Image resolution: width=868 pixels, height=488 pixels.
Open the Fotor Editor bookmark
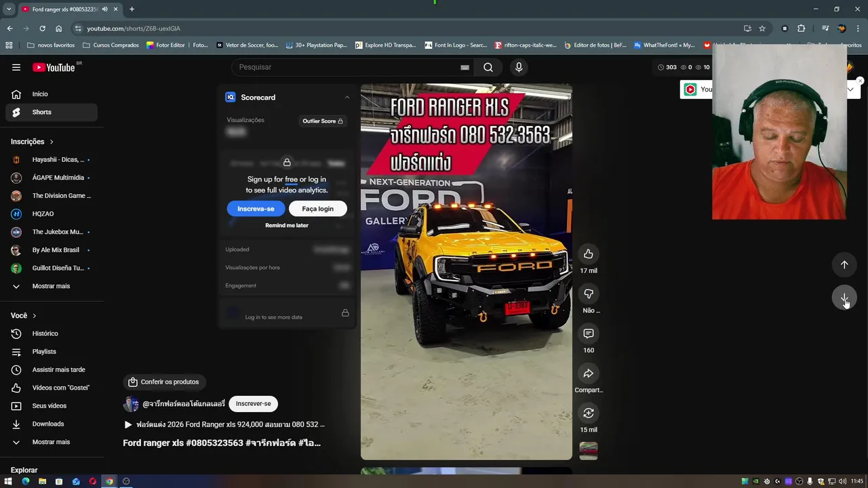click(178, 45)
